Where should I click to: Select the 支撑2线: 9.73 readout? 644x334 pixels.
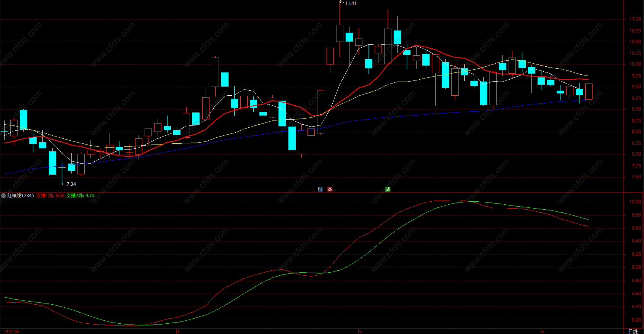click(80, 196)
